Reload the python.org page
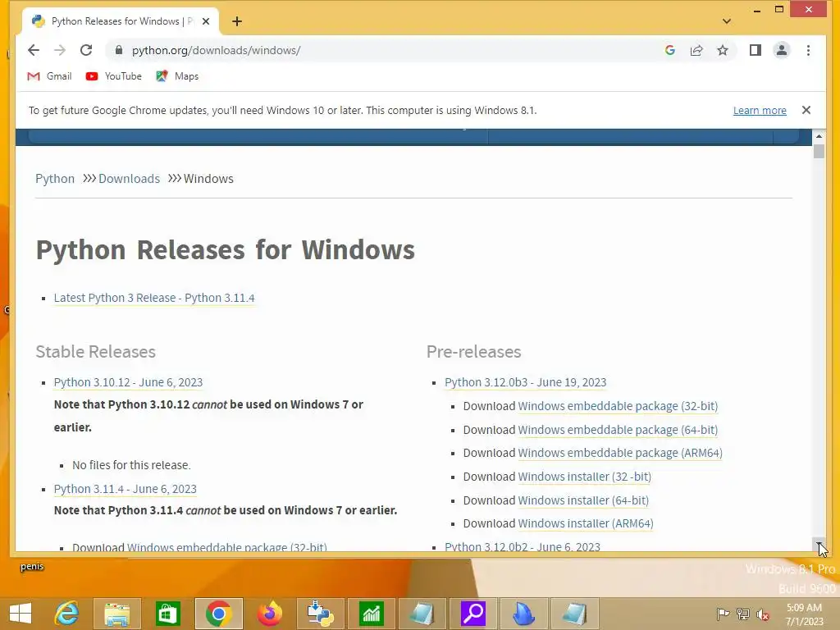The width and height of the screenshot is (840, 630). click(x=85, y=50)
